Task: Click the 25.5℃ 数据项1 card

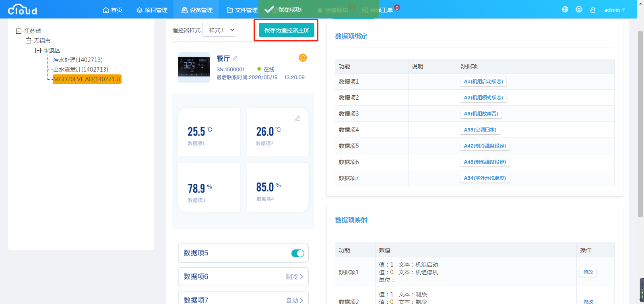Action: pyautogui.click(x=209, y=132)
